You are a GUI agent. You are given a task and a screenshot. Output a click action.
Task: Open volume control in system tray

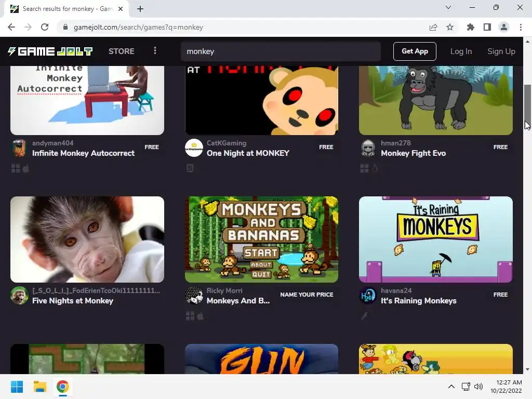click(478, 387)
